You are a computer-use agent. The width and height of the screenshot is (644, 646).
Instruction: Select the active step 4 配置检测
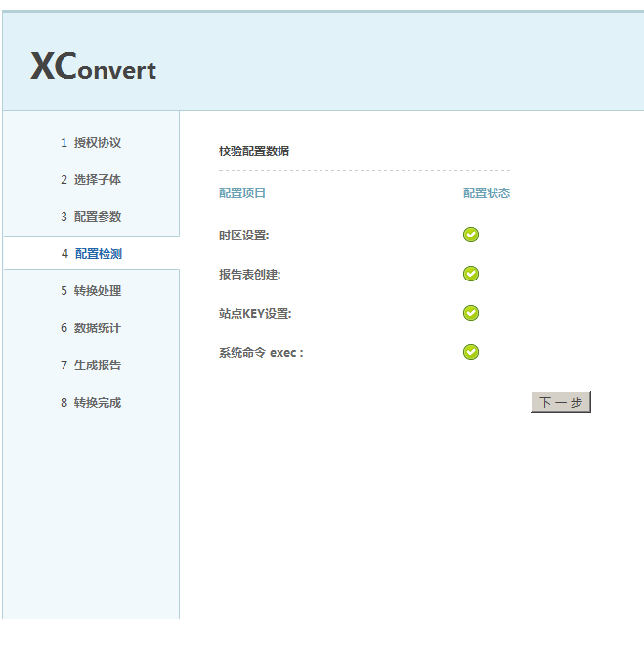91,254
